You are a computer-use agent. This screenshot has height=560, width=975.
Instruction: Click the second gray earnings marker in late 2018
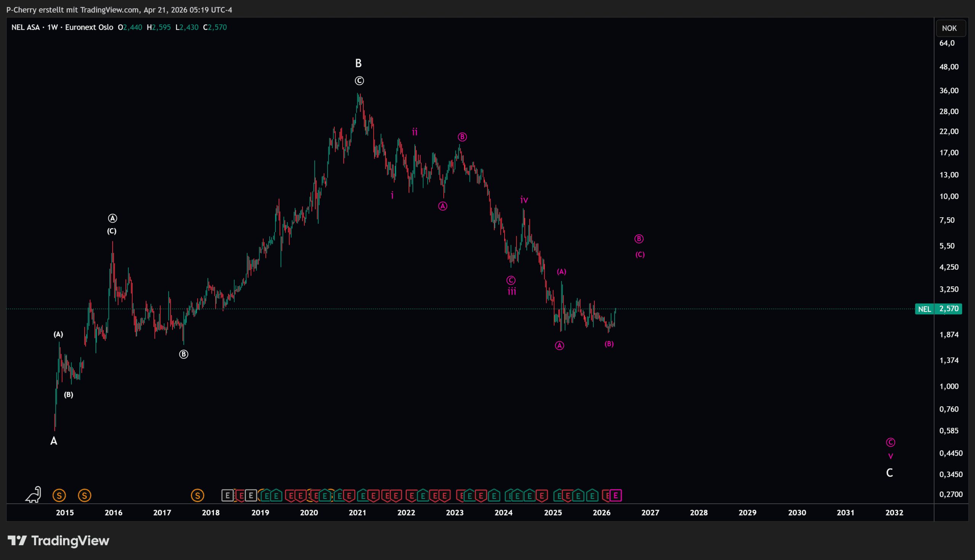pos(251,495)
